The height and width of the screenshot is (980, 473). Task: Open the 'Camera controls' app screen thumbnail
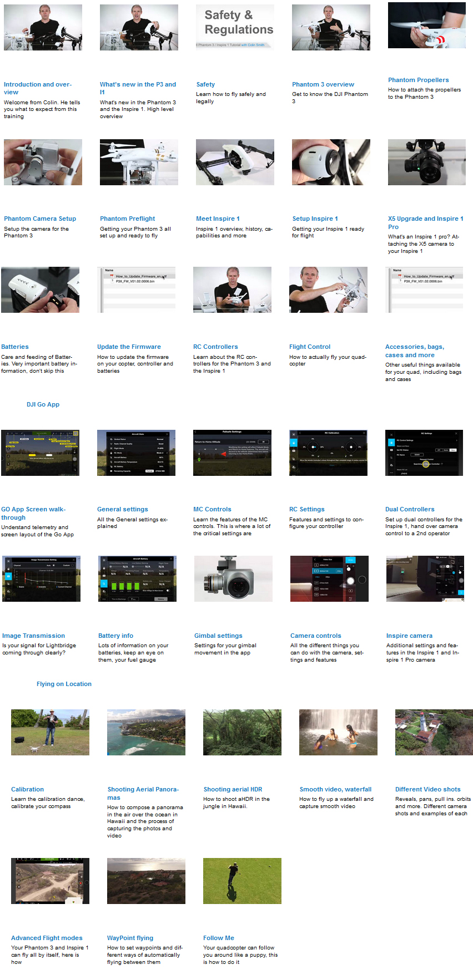[x=329, y=578]
